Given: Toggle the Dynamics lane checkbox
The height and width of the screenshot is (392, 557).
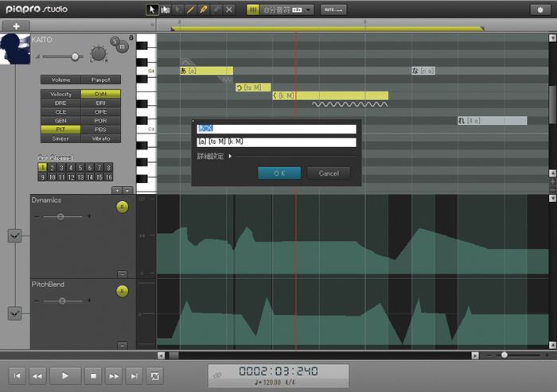Looking at the screenshot, I should tap(14, 235).
